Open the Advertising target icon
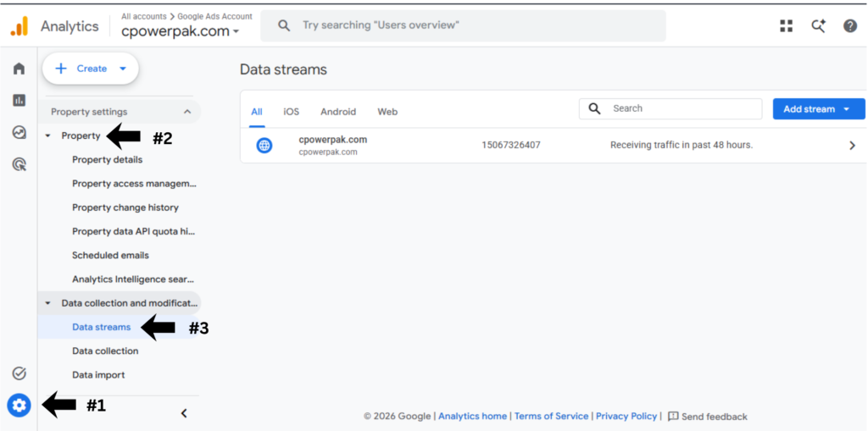Screen dimensions: 868x431 click(19, 164)
